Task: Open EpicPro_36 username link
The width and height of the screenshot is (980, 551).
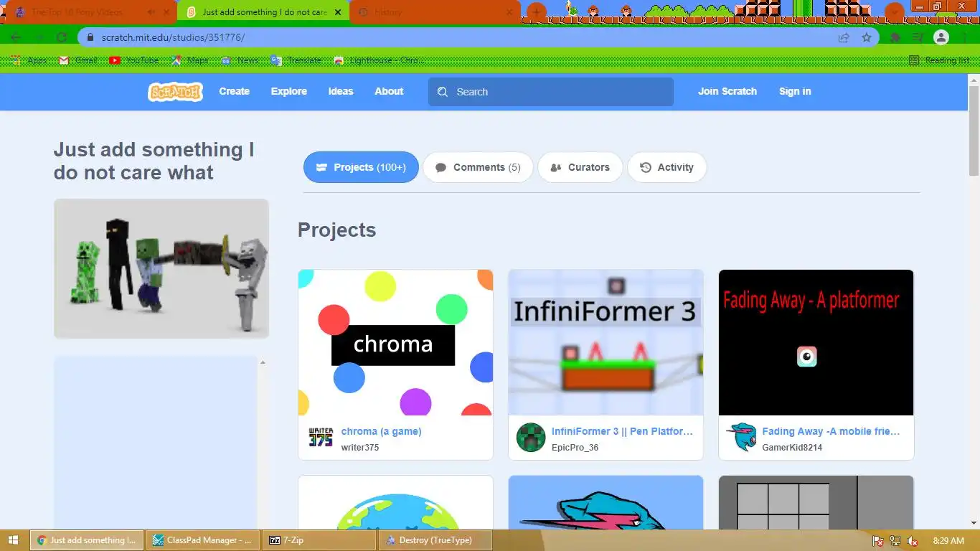Action: 575,447
